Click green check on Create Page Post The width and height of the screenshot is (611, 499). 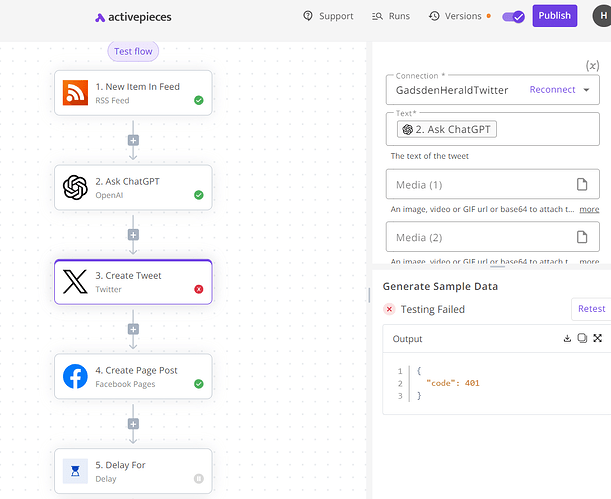point(199,384)
